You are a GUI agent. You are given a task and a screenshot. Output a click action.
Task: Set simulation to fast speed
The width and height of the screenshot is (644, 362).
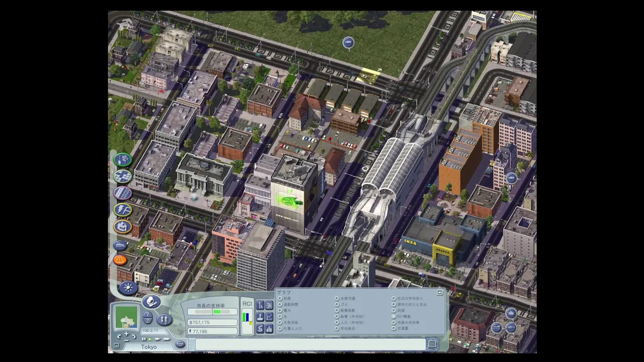(157, 339)
